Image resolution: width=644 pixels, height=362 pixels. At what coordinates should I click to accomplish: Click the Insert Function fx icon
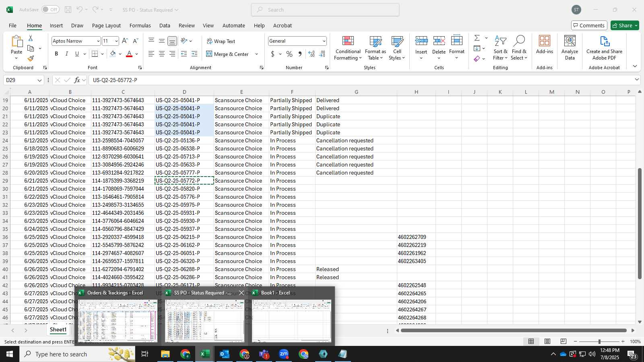point(77,80)
